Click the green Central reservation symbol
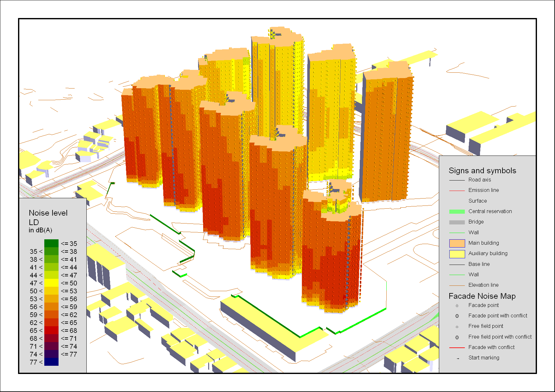This screenshot has width=555, height=392. (x=457, y=211)
